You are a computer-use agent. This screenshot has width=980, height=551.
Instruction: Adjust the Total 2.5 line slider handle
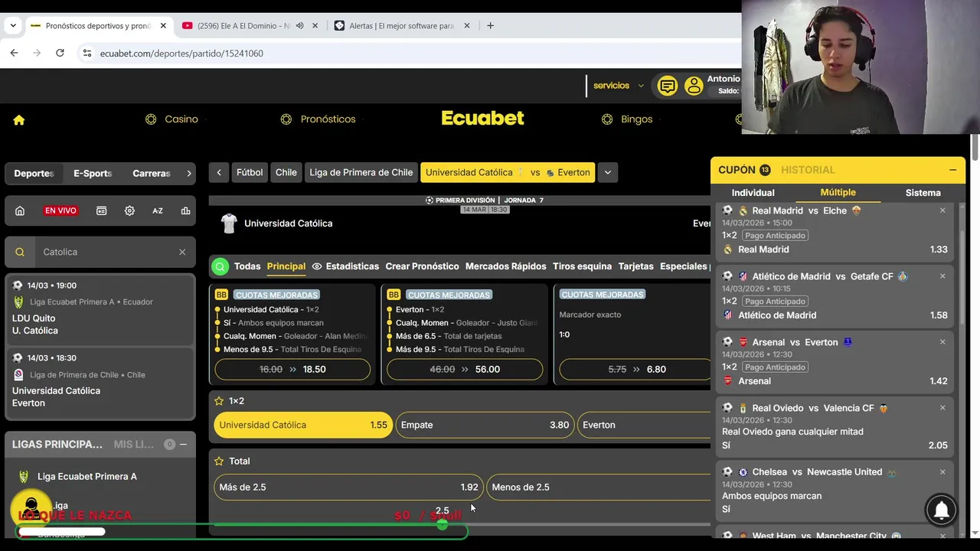pos(442,524)
